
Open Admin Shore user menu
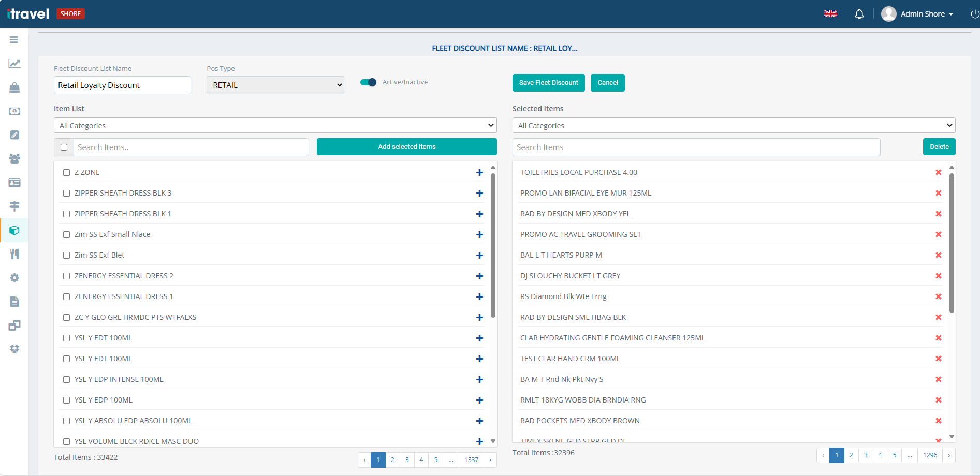[917, 14]
